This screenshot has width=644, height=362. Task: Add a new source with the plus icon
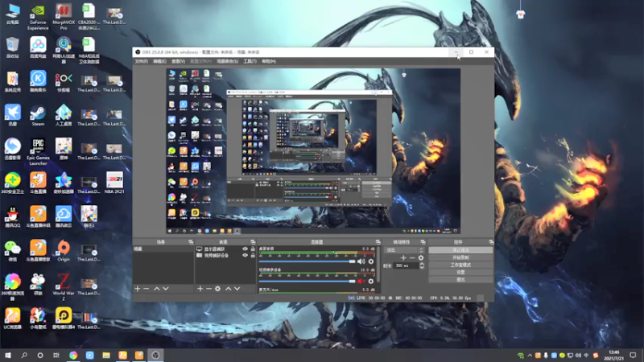[200, 289]
